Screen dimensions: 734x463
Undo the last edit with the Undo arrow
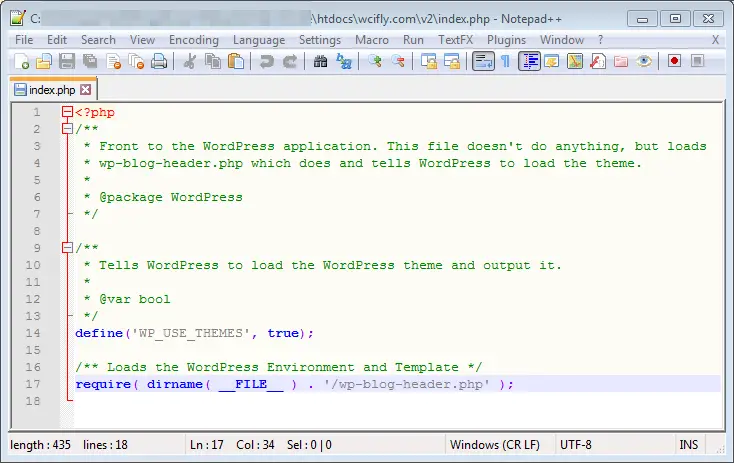coord(266,61)
